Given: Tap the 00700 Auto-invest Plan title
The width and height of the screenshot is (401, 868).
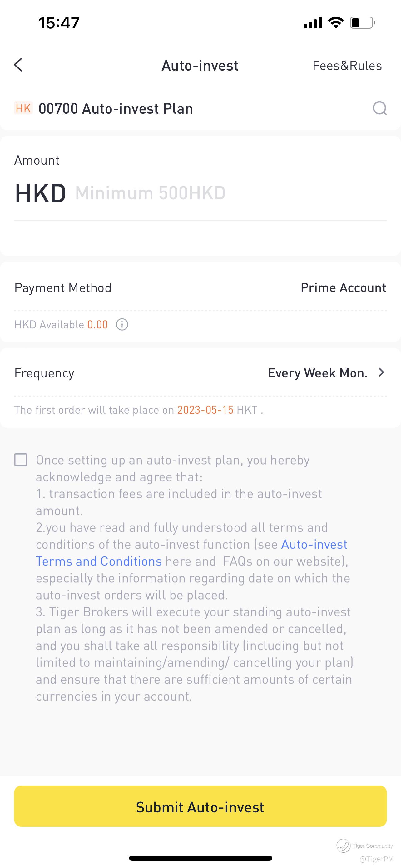Looking at the screenshot, I should [x=116, y=108].
